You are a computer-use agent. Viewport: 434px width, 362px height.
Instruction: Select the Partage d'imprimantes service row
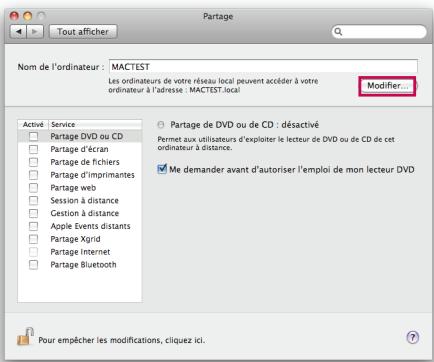[x=80, y=175]
